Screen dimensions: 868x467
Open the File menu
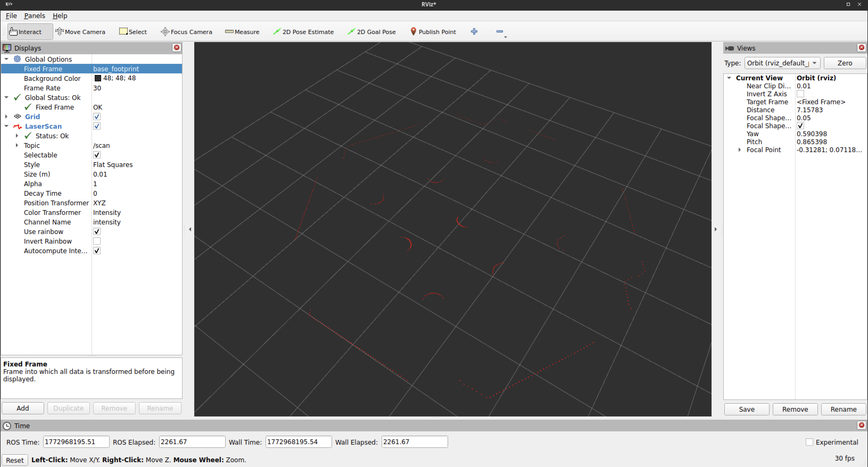(11, 15)
